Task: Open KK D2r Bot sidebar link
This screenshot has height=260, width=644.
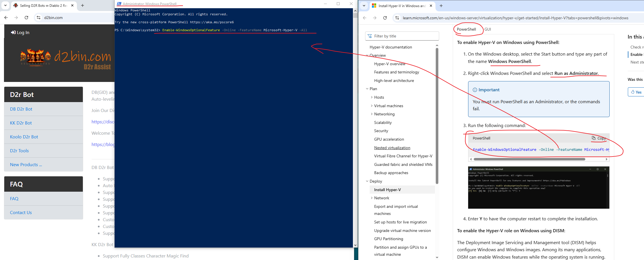Action: click(21, 123)
